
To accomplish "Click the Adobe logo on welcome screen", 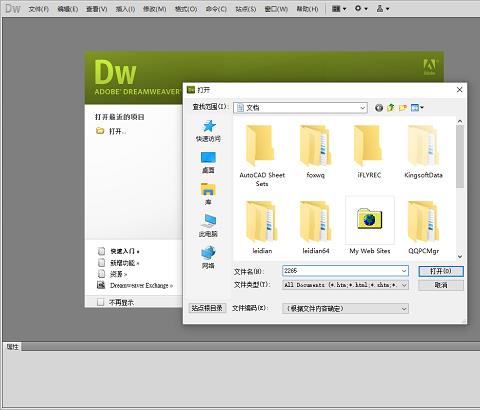I will pyautogui.click(x=430, y=67).
